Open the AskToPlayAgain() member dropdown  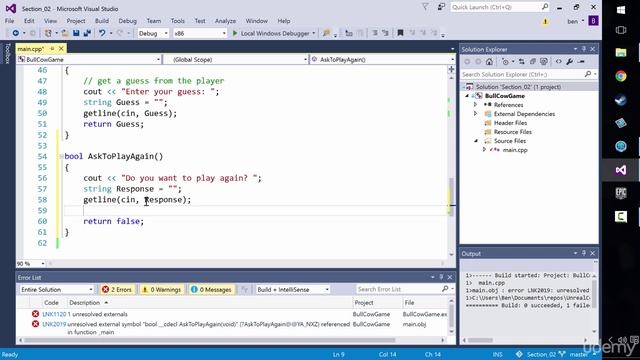[x=382, y=60]
